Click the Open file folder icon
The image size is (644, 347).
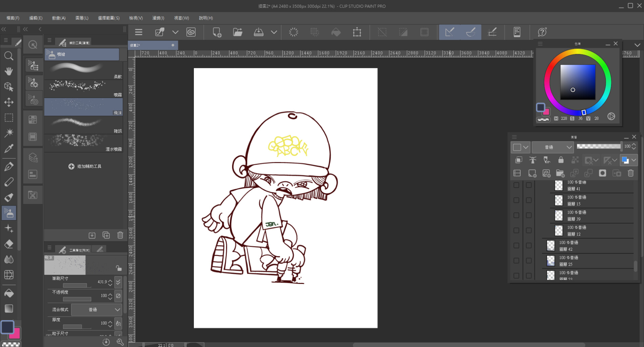pyautogui.click(x=238, y=32)
